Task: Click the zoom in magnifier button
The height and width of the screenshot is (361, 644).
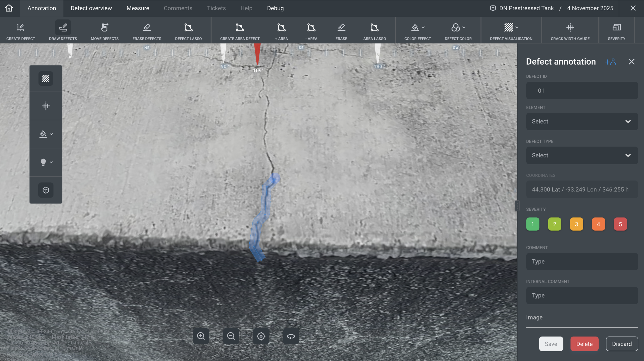Action: pos(201,336)
